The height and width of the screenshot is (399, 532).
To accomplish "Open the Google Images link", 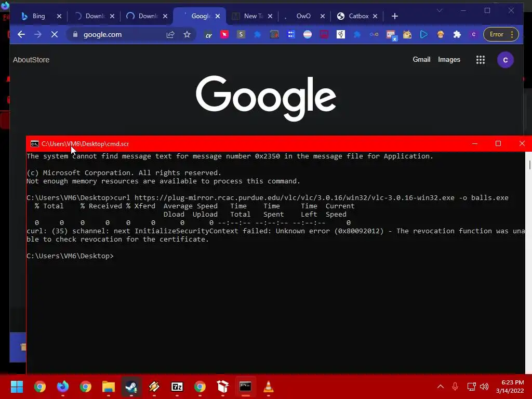I will point(449,59).
